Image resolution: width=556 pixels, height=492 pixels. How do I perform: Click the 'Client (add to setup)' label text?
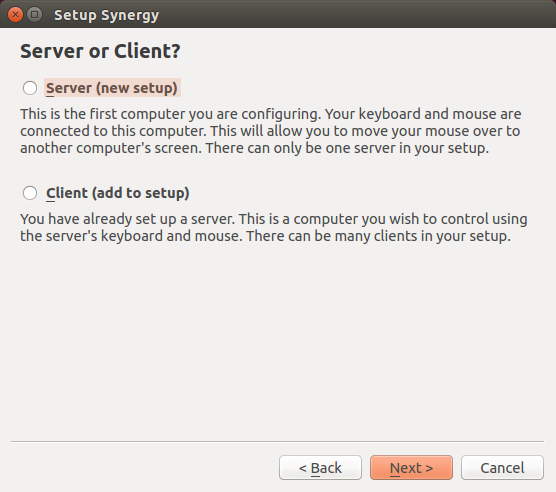point(118,193)
